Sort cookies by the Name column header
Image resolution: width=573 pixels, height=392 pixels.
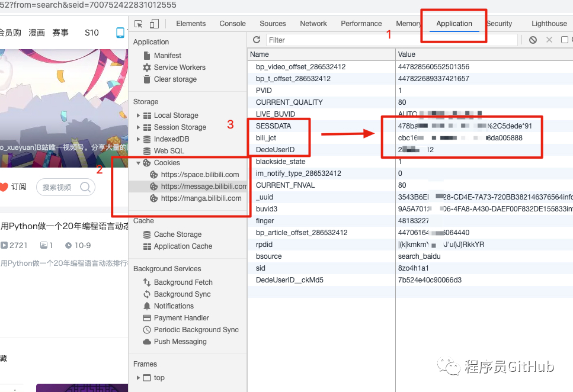coord(321,54)
